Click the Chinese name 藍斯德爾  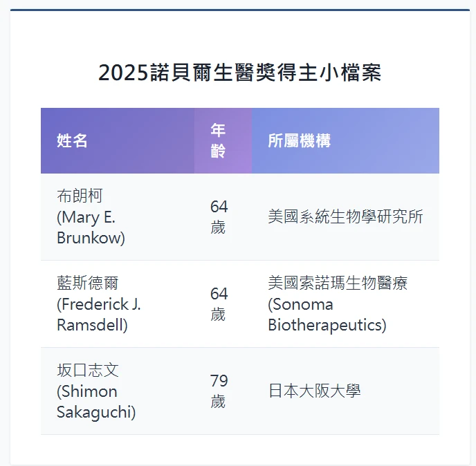[x=88, y=283]
